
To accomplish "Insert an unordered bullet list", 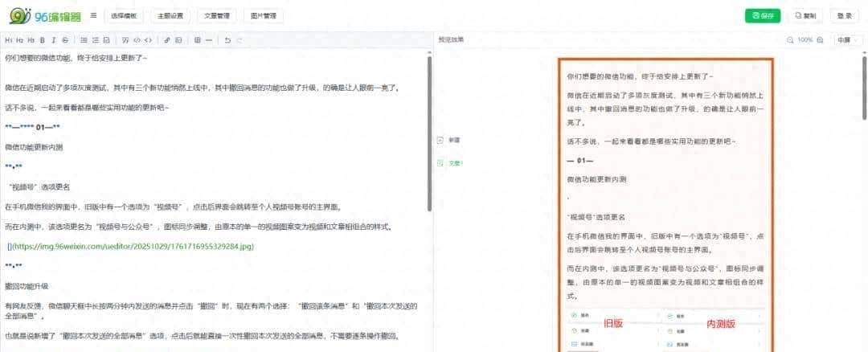I will [x=84, y=40].
